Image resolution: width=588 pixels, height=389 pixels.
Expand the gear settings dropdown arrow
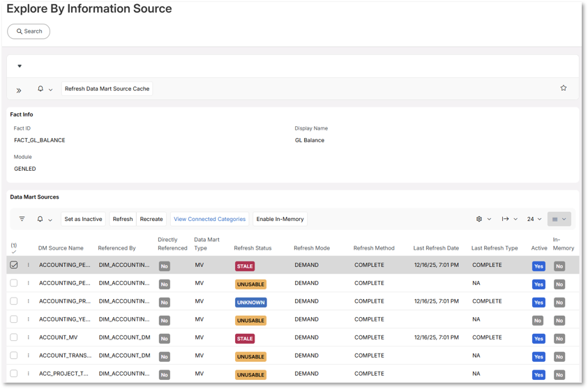[x=489, y=219]
